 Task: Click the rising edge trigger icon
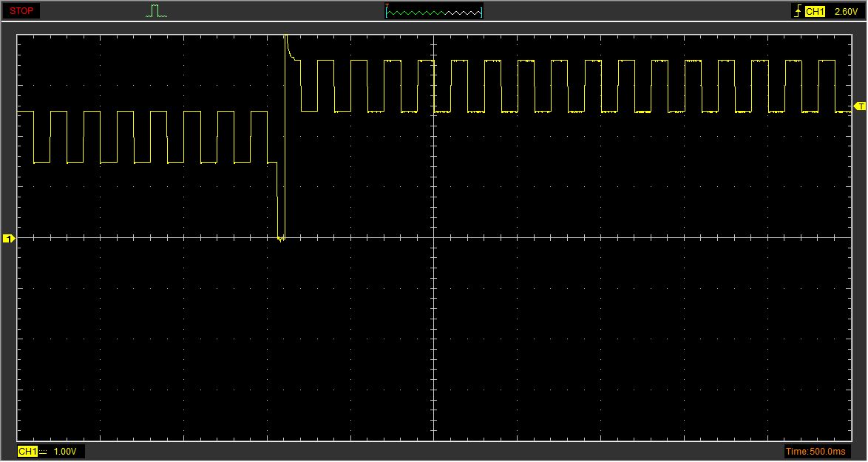click(x=797, y=11)
